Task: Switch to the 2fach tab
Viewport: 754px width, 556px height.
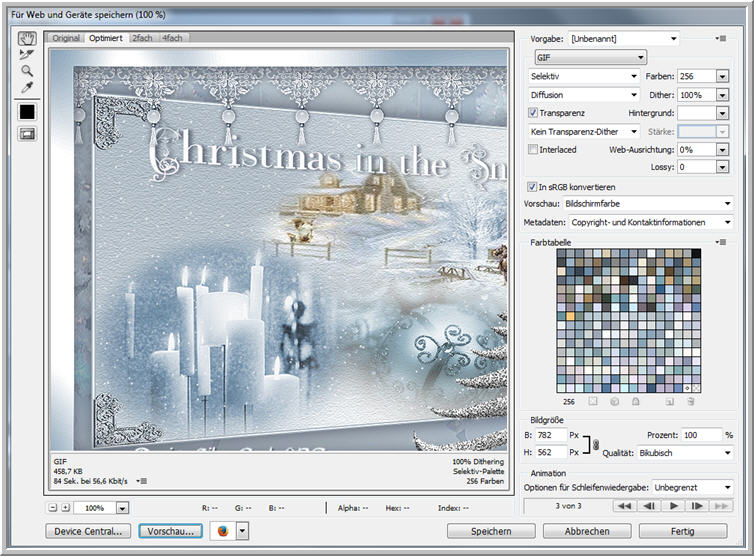Action: [x=142, y=38]
